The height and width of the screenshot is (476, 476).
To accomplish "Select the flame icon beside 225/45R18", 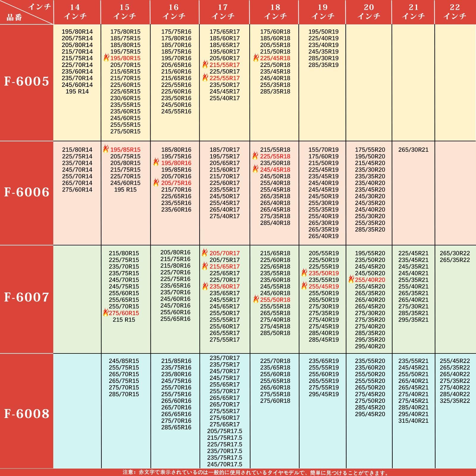I will click(x=256, y=58).
